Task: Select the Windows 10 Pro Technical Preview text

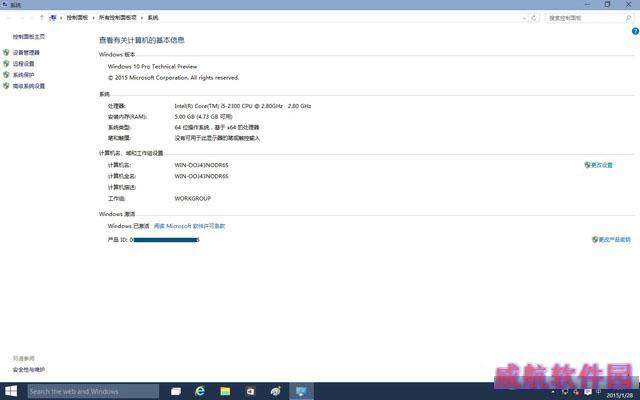Action: (x=152, y=66)
